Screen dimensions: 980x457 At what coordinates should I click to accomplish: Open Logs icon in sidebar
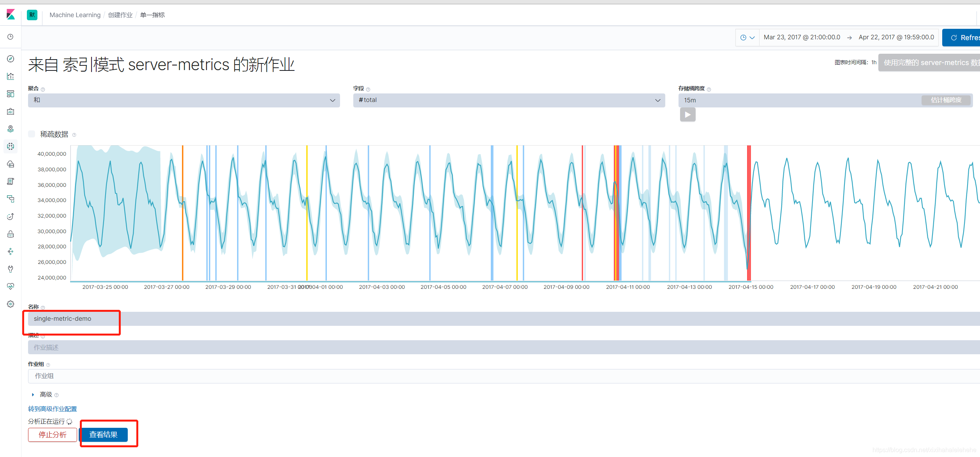11,181
